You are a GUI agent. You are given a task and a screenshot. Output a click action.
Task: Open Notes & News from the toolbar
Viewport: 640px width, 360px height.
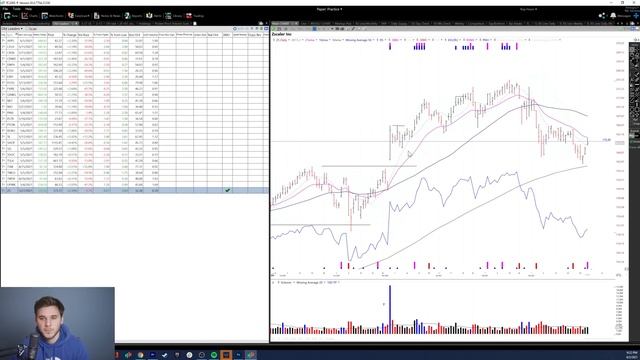click(107, 16)
